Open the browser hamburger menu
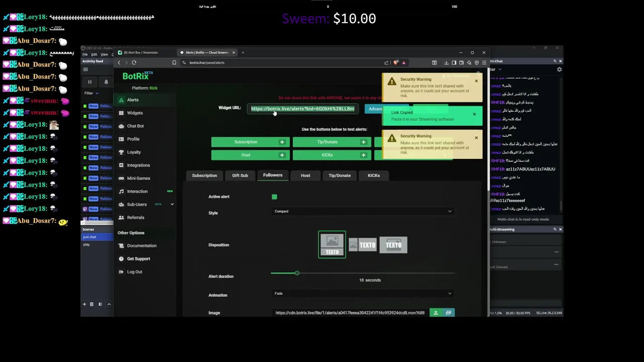This screenshot has height=362, width=644. 484,63
